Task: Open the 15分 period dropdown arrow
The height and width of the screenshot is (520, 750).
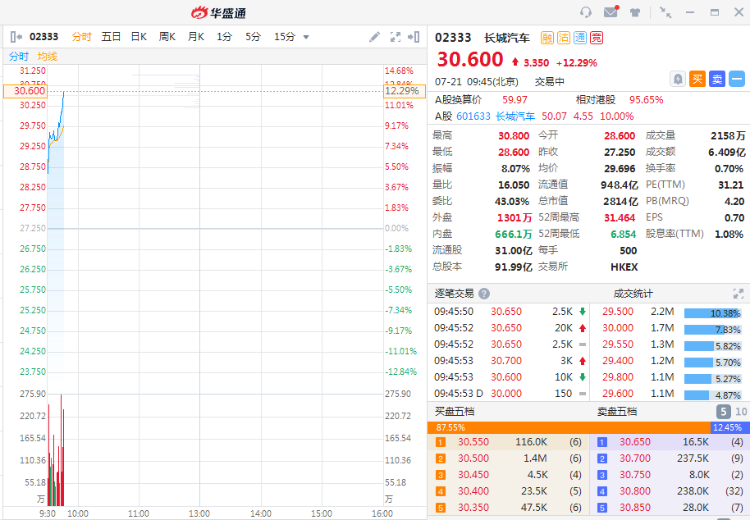Action: pos(306,37)
